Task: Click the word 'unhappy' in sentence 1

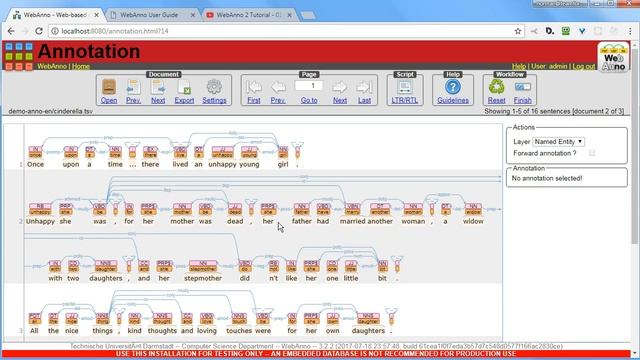Action: 222,164
